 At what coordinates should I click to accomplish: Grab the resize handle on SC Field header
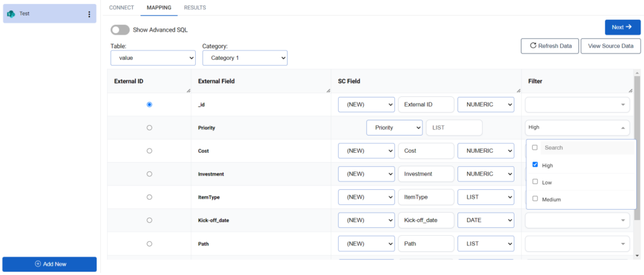(x=518, y=91)
